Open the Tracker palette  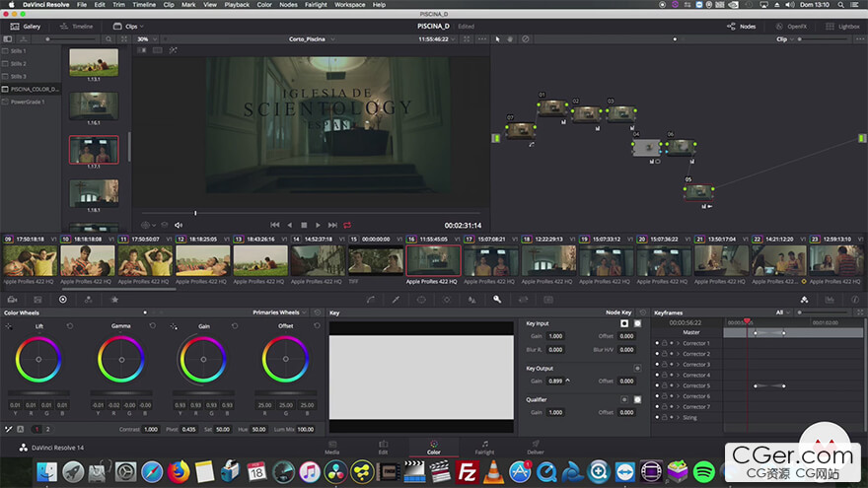446,300
